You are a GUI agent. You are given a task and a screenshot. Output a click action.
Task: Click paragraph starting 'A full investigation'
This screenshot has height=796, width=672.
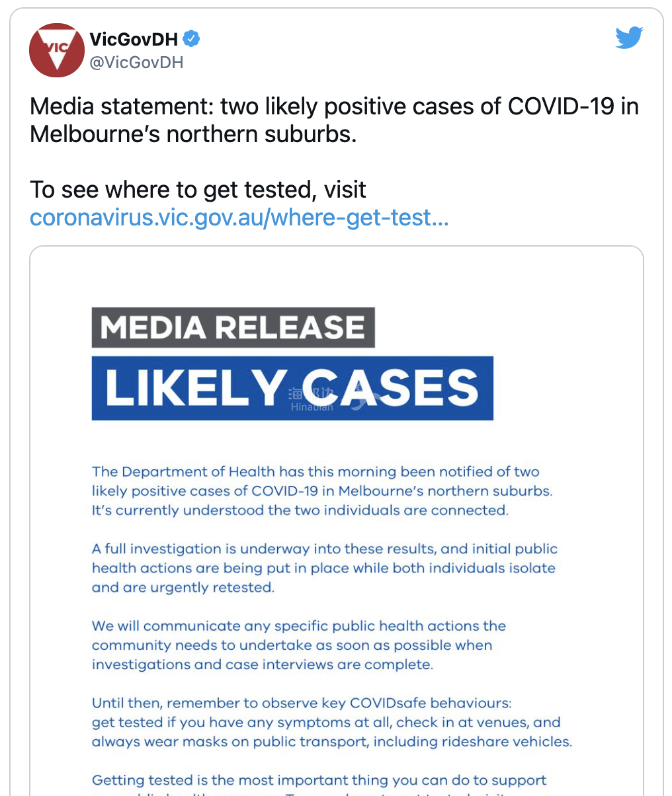click(324, 568)
